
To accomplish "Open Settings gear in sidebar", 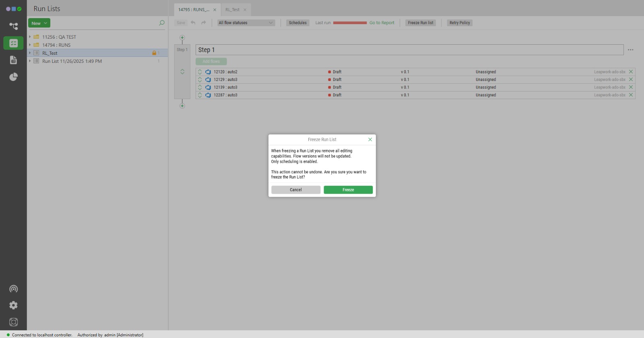I will [13, 305].
